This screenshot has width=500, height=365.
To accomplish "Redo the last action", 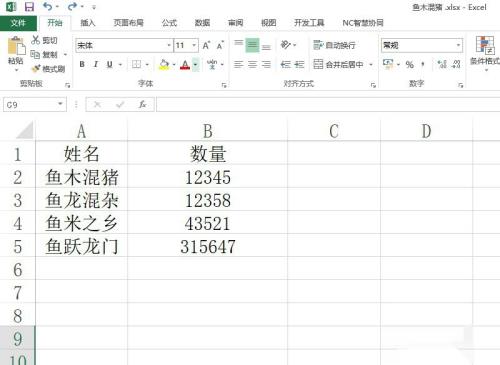I will (x=72, y=6).
